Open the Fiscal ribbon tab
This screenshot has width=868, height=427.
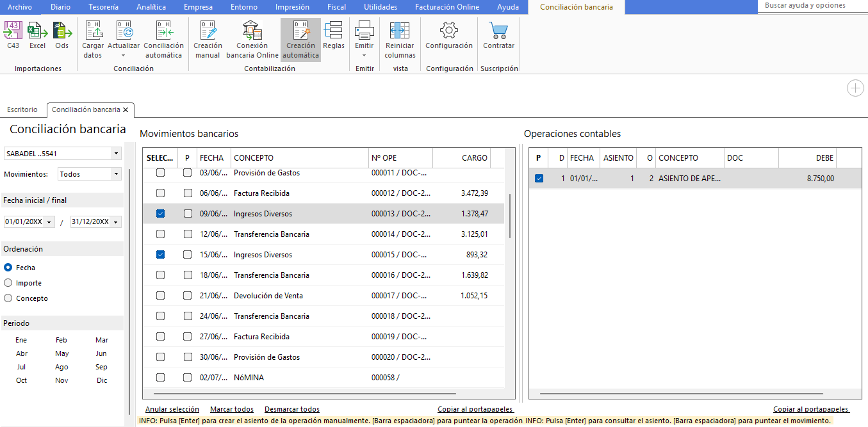pos(336,7)
